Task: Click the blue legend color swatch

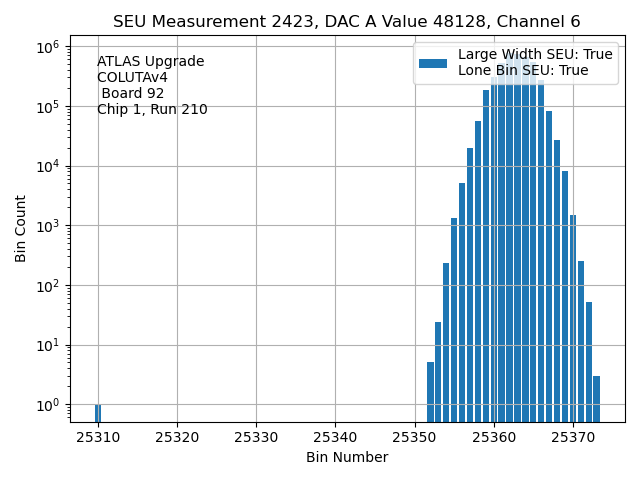Action: tap(432, 63)
